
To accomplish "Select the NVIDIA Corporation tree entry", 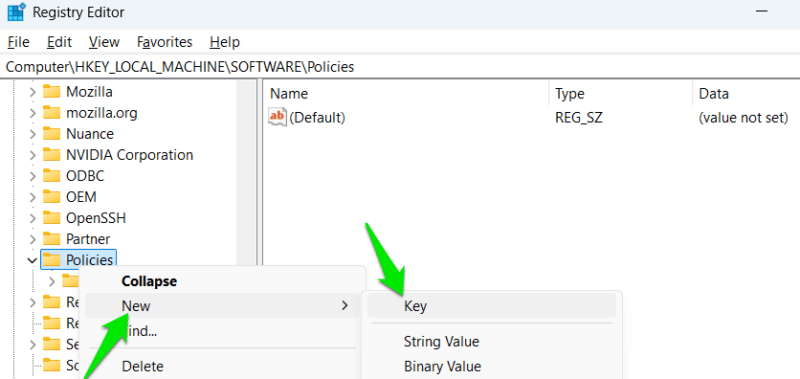I will [x=130, y=155].
